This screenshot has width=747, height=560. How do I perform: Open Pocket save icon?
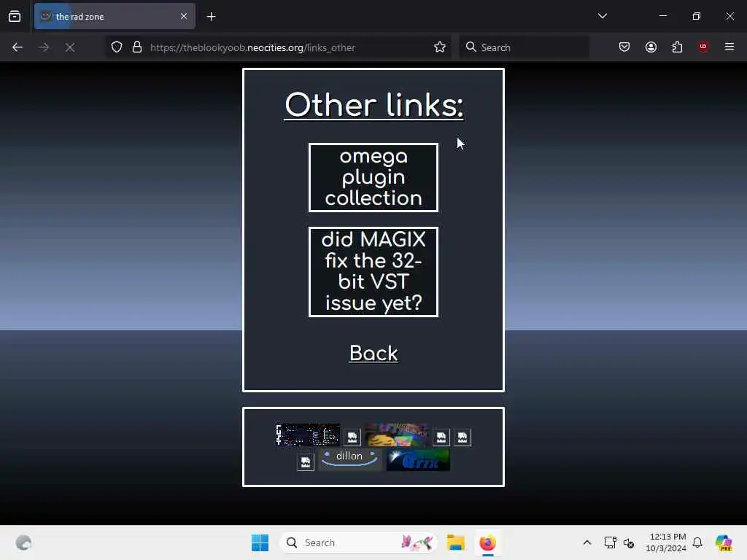click(x=624, y=47)
